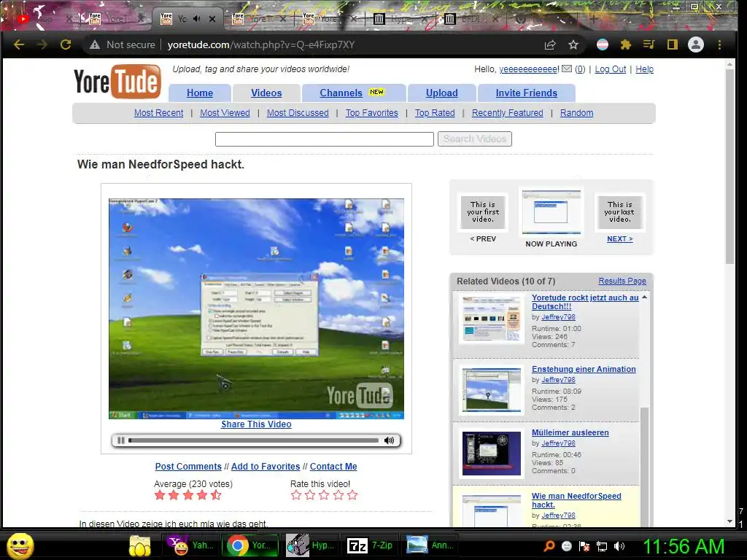Go back with the browser back arrow

(19, 44)
